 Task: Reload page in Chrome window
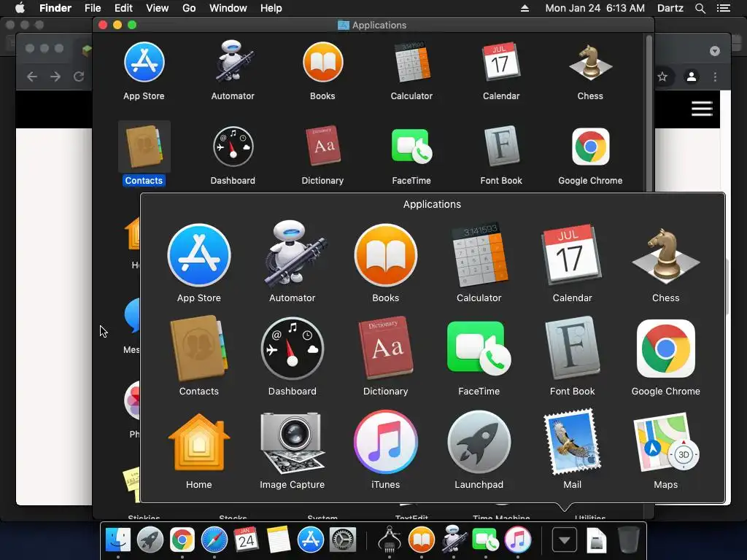pyautogui.click(x=79, y=77)
